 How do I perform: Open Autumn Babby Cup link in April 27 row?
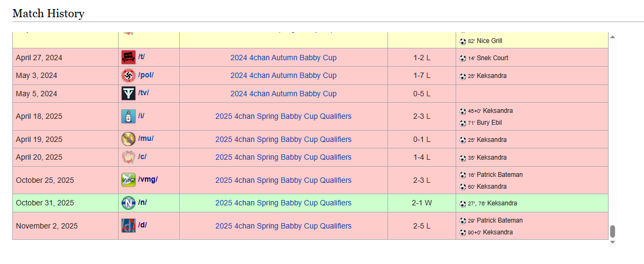[x=283, y=58]
